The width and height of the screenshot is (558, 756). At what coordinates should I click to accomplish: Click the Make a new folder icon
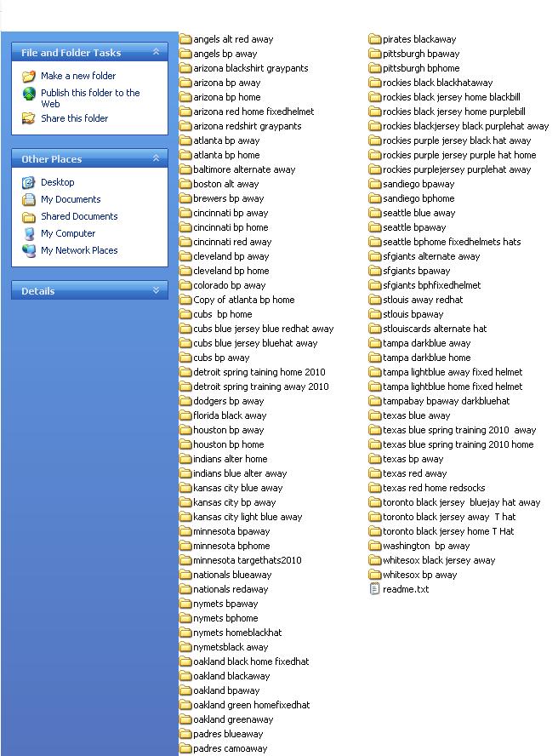tap(29, 76)
